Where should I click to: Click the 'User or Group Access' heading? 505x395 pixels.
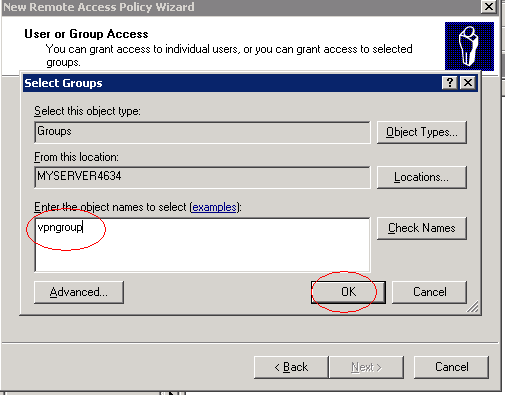pyautogui.click(x=86, y=34)
